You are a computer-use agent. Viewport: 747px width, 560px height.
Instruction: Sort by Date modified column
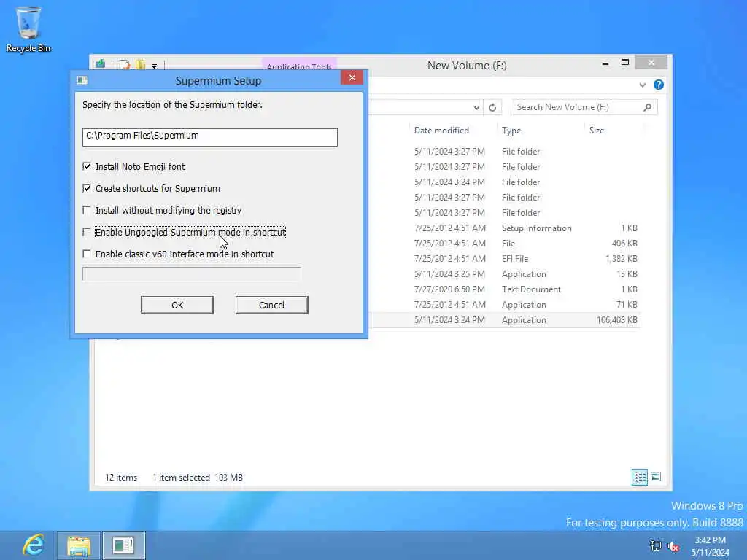[x=441, y=131]
